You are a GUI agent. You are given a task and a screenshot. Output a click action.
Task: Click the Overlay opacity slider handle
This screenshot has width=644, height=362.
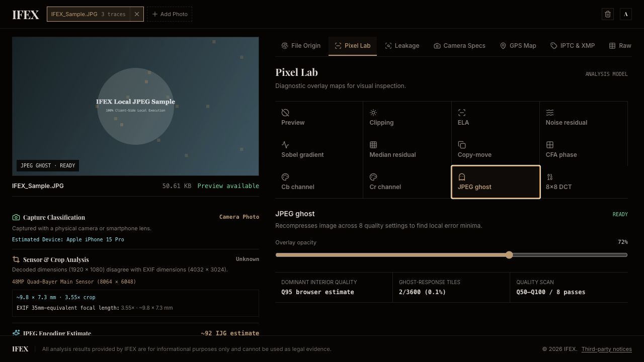(509, 255)
